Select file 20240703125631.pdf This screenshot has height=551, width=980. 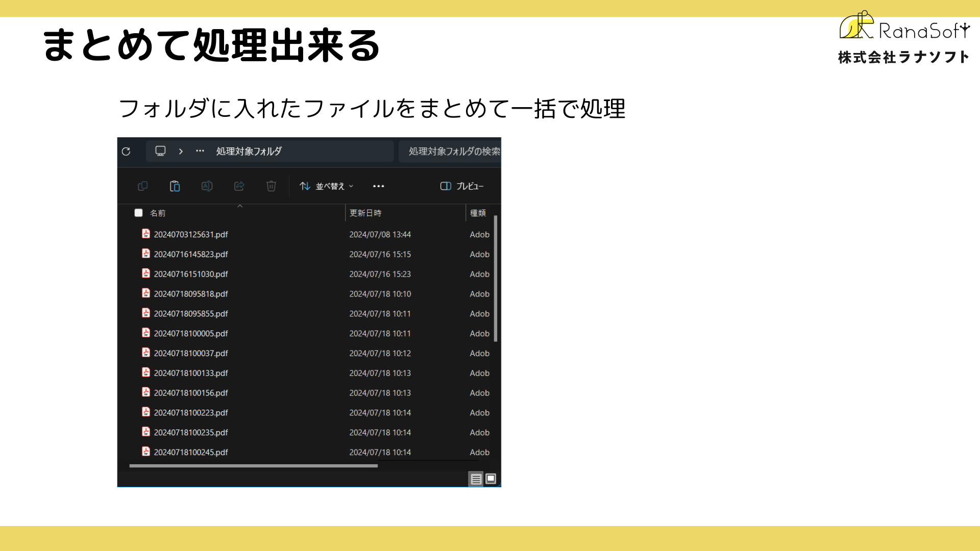click(191, 235)
